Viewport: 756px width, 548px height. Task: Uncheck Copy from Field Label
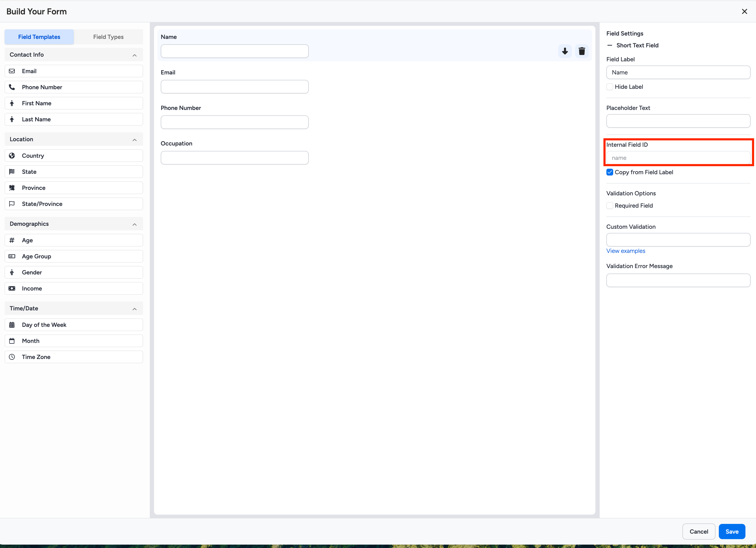[610, 172]
